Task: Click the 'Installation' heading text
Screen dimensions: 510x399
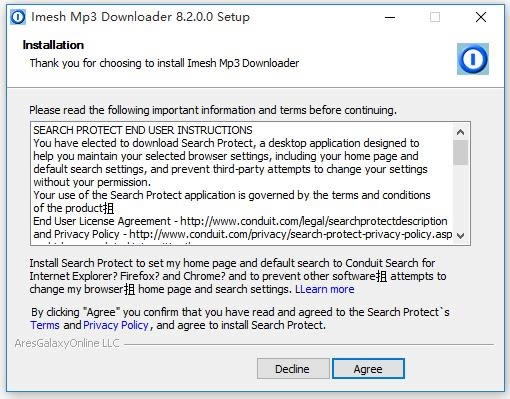Action: click(x=53, y=45)
